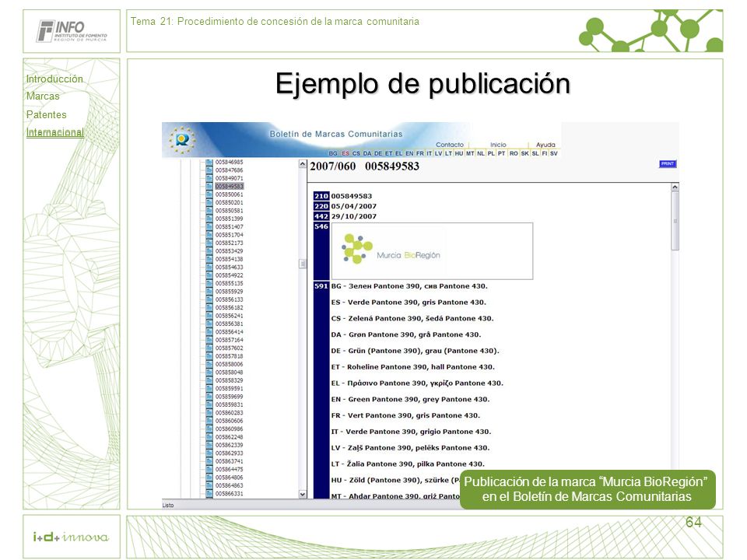The height and width of the screenshot is (560, 747).
Task: Click the document icon beside 005847686
Action: point(209,170)
